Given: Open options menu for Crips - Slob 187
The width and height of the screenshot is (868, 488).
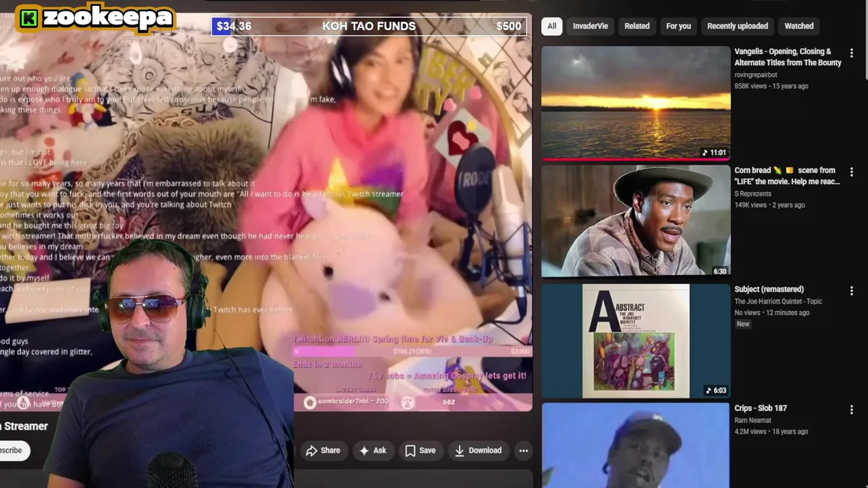Looking at the screenshot, I should click(x=852, y=410).
